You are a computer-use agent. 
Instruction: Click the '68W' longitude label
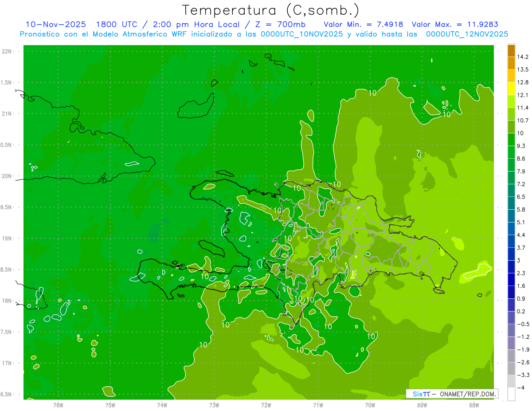coord(474,405)
